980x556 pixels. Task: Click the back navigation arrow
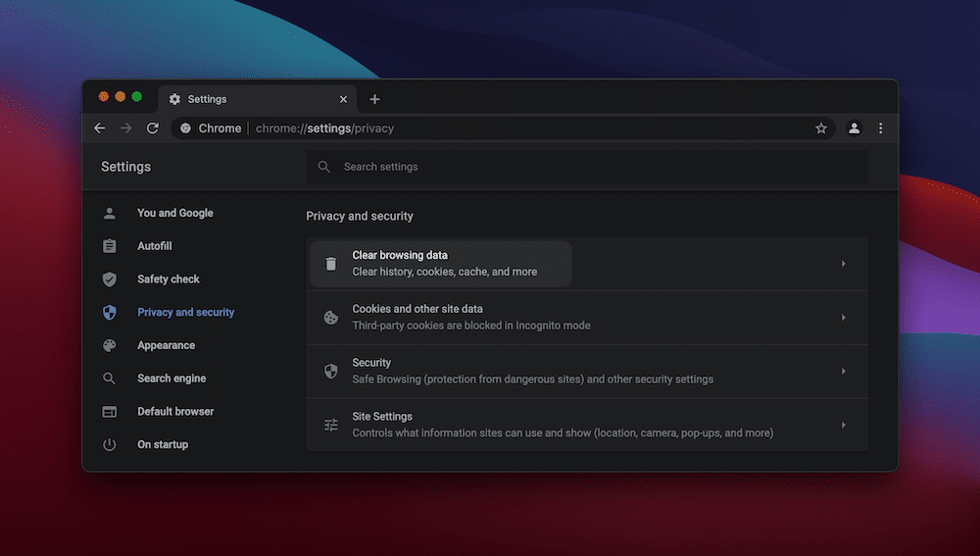pos(100,128)
